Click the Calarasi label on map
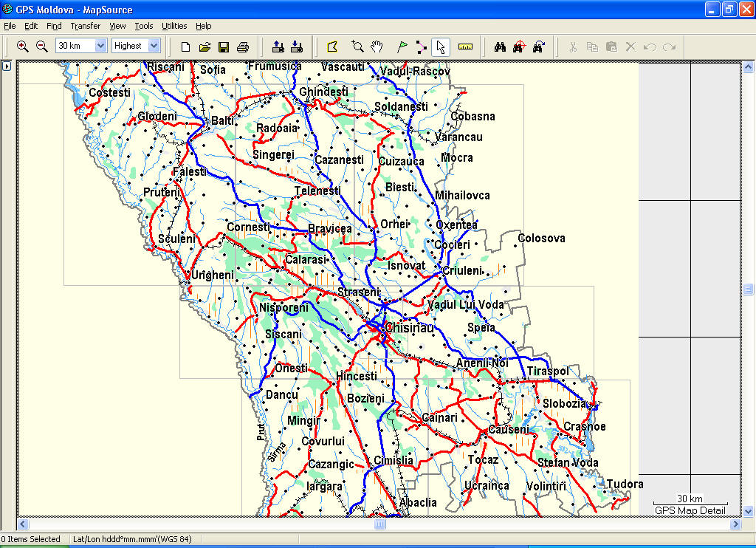 click(306, 259)
